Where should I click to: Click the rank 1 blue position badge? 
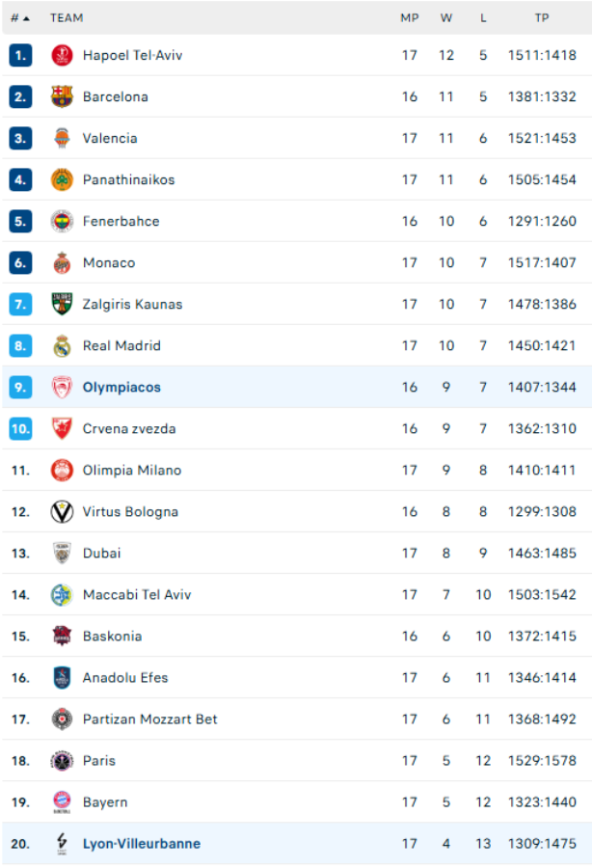pos(21,56)
